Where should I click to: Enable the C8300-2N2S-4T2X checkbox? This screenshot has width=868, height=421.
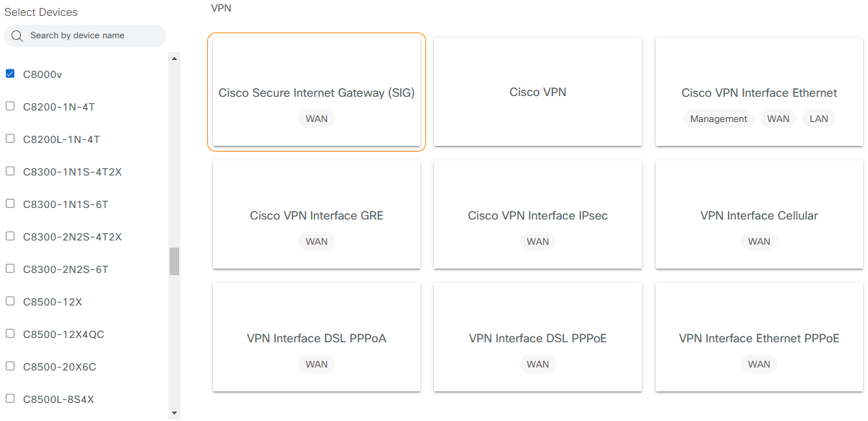pos(10,236)
